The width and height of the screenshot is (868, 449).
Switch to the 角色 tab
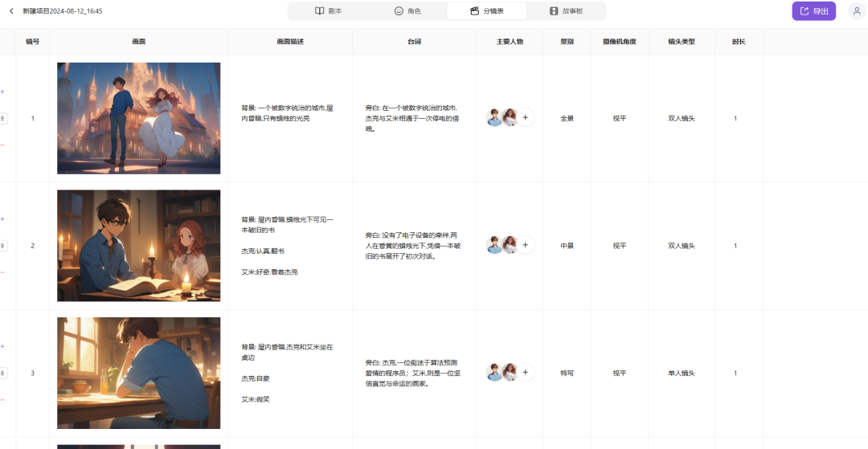tap(407, 11)
